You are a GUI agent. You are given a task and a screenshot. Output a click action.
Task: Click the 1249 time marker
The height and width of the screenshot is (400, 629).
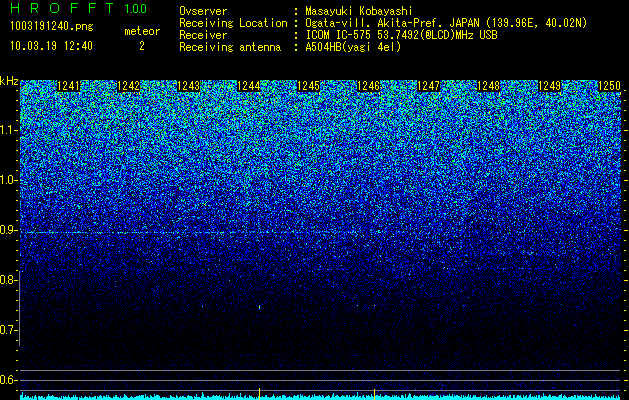pyautogui.click(x=549, y=86)
